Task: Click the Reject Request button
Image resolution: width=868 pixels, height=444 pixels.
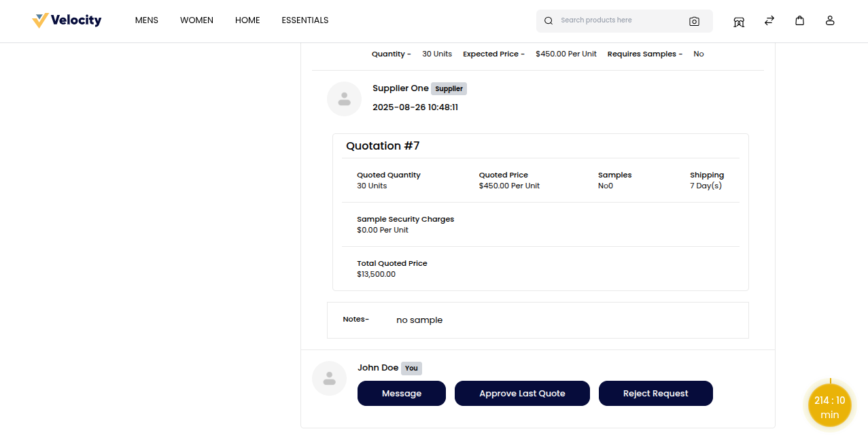Action: click(x=655, y=393)
